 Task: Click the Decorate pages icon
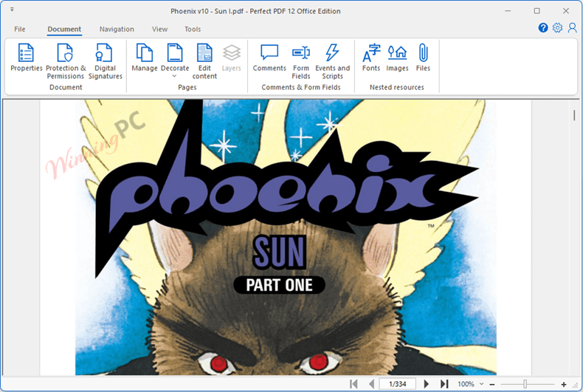pos(175,53)
